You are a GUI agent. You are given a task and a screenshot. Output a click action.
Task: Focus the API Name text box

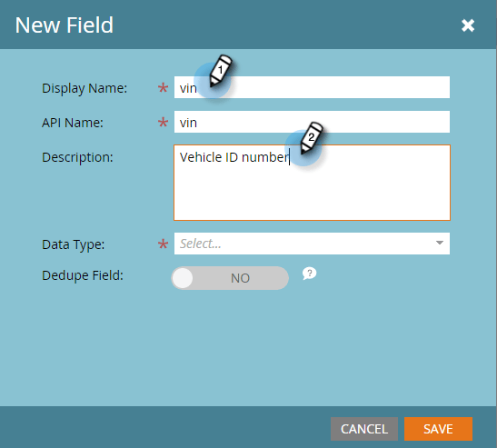(x=312, y=122)
